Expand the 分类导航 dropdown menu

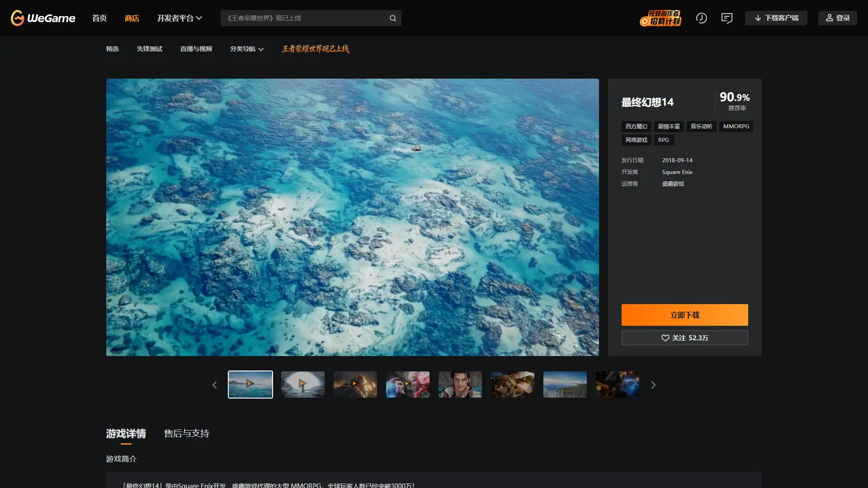(x=246, y=49)
